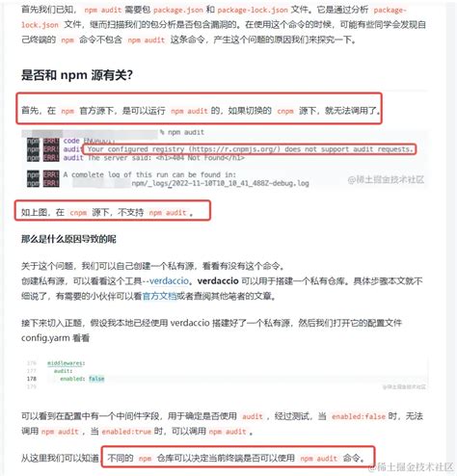Click the highlighted false value in config image

[x=96, y=379]
